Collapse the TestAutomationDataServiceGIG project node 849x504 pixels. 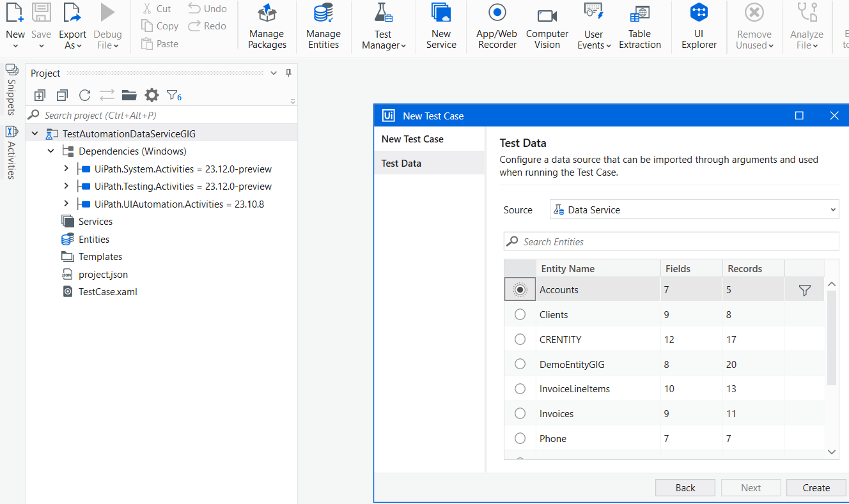coord(35,134)
